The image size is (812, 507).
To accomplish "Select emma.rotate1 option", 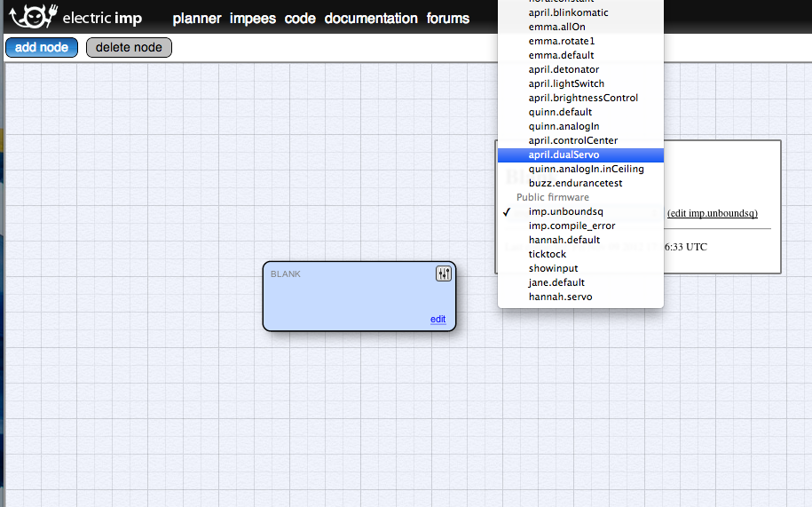I will tap(580, 41).
